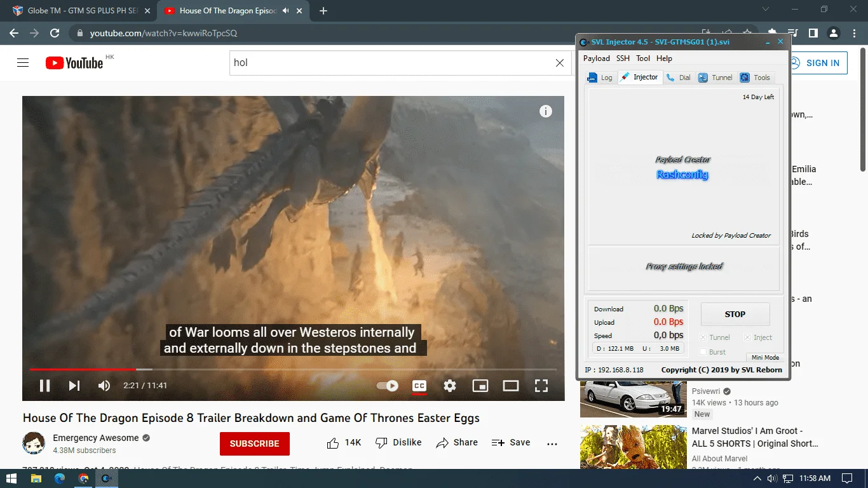Open the Tools tab with gear icon
The width and height of the screenshot is (868, 488).
click(x=755, y=78)
